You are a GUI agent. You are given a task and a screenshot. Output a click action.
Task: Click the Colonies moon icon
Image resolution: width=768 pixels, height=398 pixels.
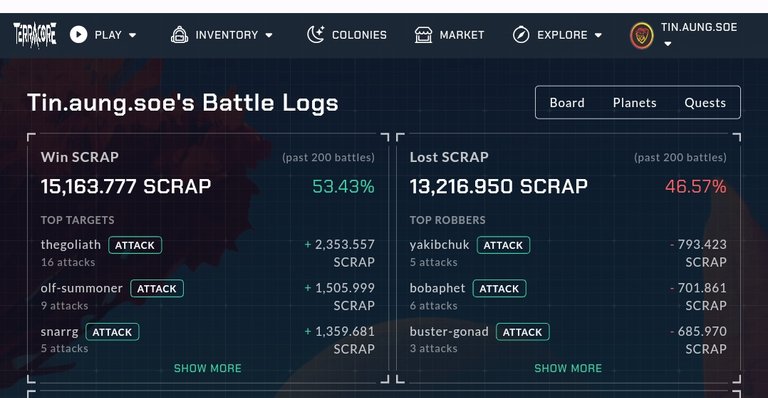point(315,35)
